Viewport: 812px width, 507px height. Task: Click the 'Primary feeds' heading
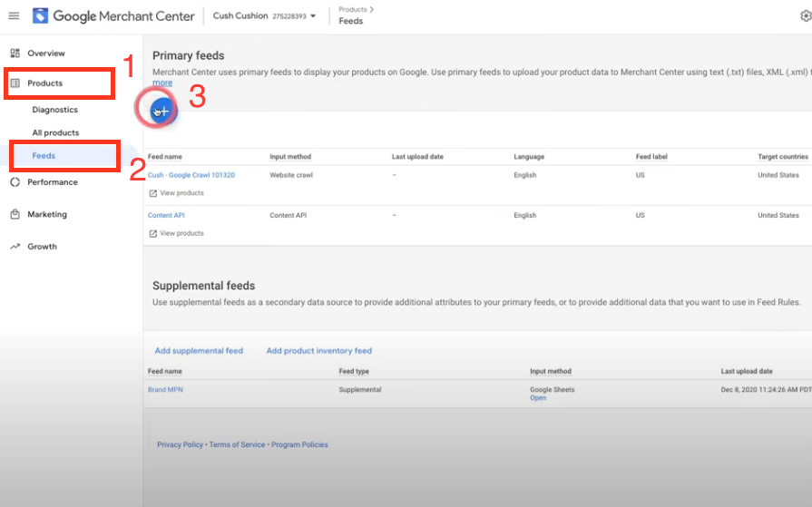pyautogui.click(x=189, y=55)
